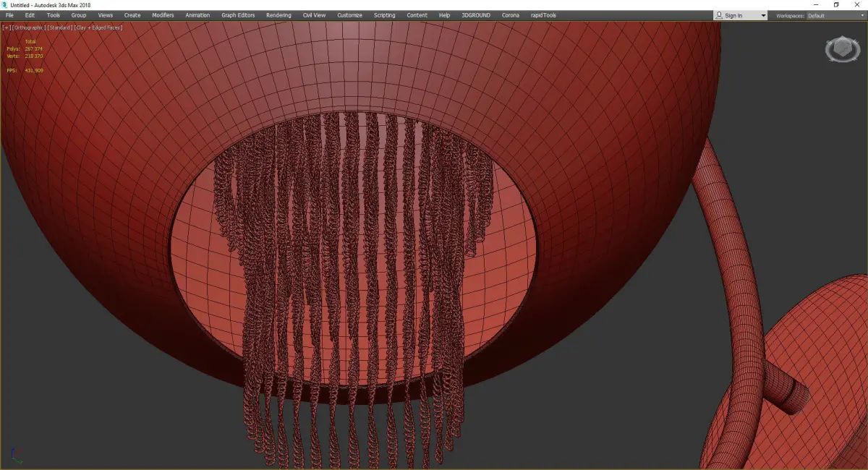Click the Polys count statistic text

tap(25, 49)
